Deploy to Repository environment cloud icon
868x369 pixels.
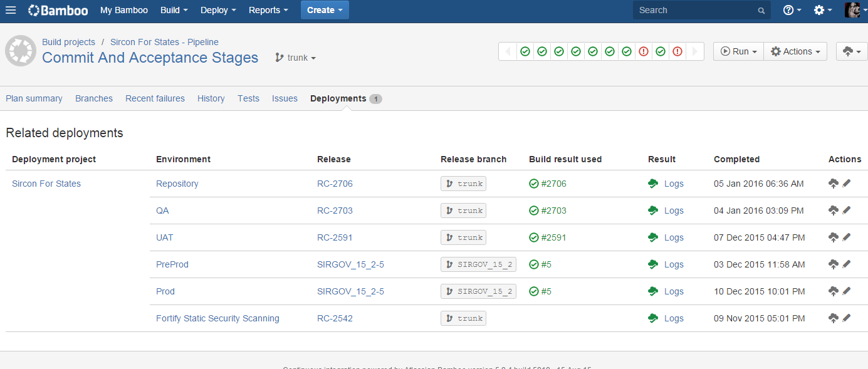coord(834,184)
